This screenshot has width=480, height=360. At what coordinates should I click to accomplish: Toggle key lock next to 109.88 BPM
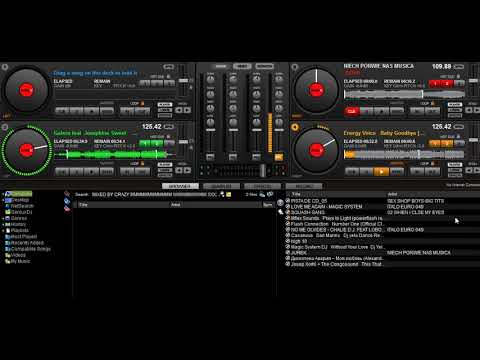coord(459,67)
